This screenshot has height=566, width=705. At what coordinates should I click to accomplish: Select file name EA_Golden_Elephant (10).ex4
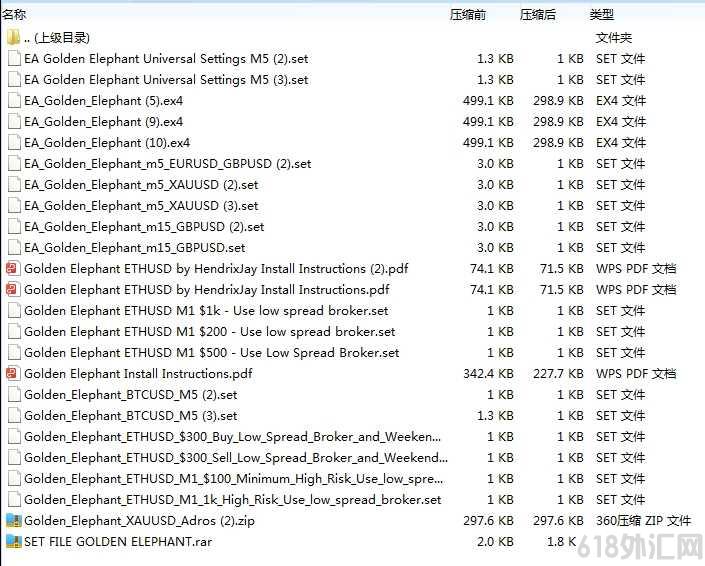coord(107,143)
